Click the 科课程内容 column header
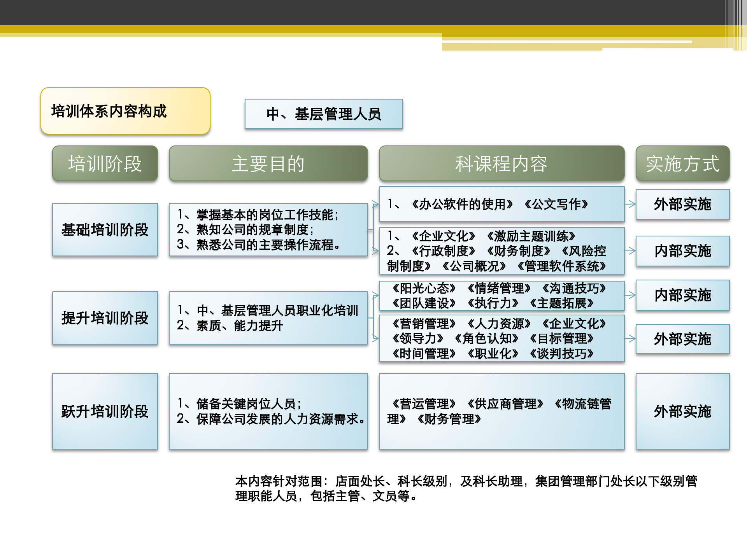Viewport: 747px width, 560px height. [502, 163]
